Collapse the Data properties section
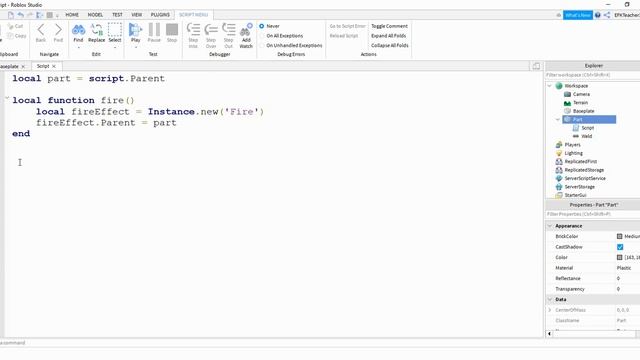 point(549,300)
